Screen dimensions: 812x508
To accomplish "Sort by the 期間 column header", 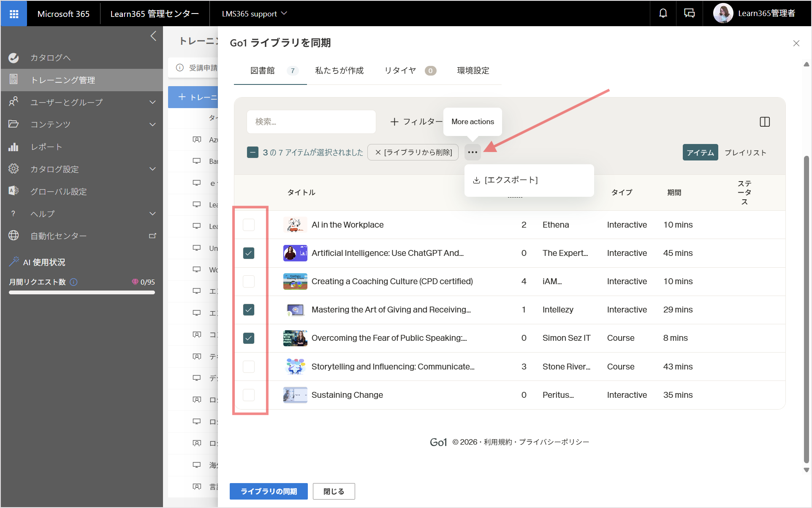I will [674, 193].
